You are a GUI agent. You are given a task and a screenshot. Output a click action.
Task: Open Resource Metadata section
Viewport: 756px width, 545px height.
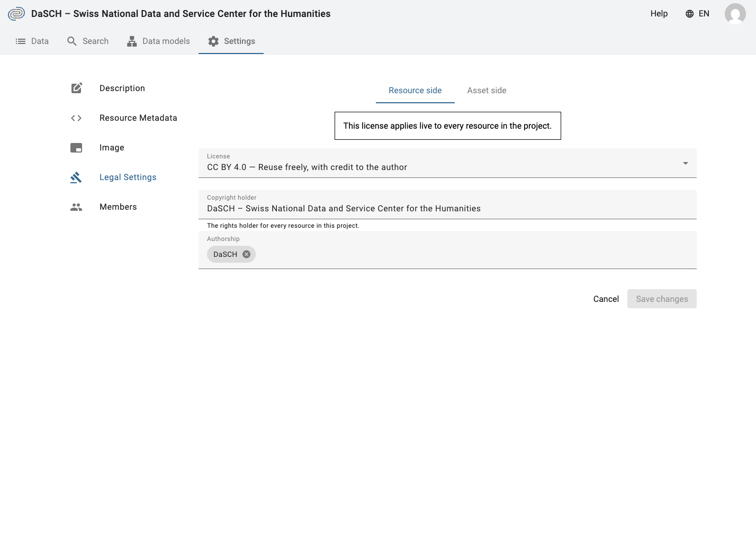pyautogui.click(x=138, y=118)
